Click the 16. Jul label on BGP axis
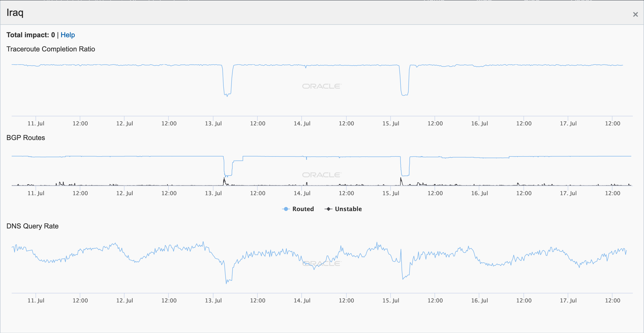The height and width of the screenshot is (333, 644). pyautogui.click(x=479, y=193)
